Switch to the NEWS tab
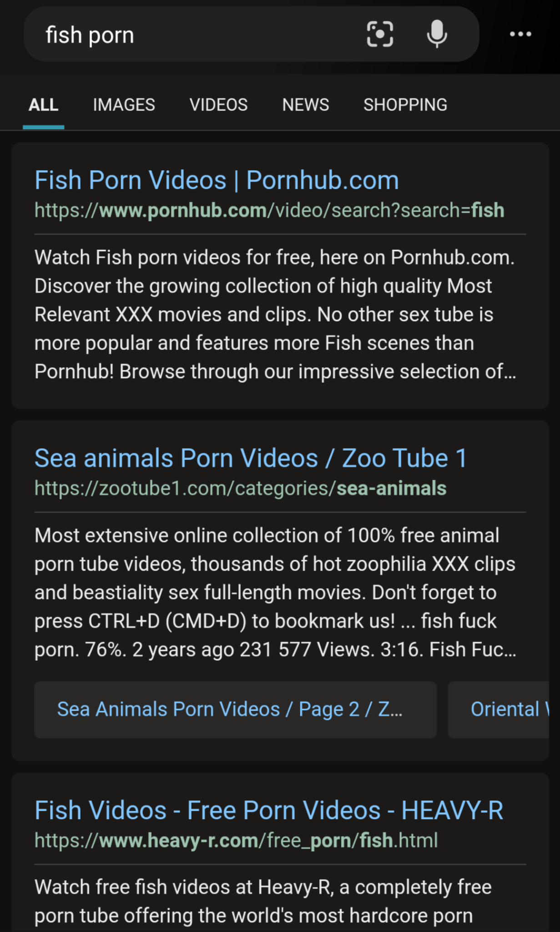 (x=305, y=105)
